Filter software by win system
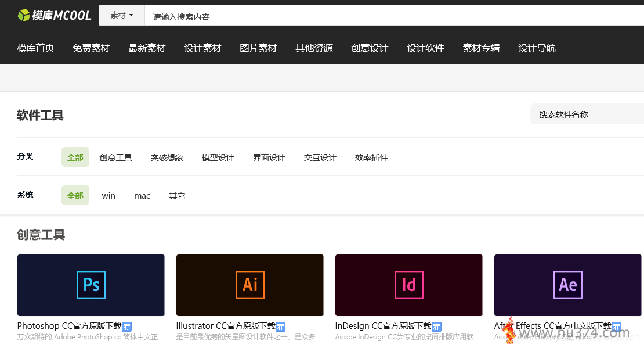Viewport: 644px width, 348px height. [x=108, y=196]
